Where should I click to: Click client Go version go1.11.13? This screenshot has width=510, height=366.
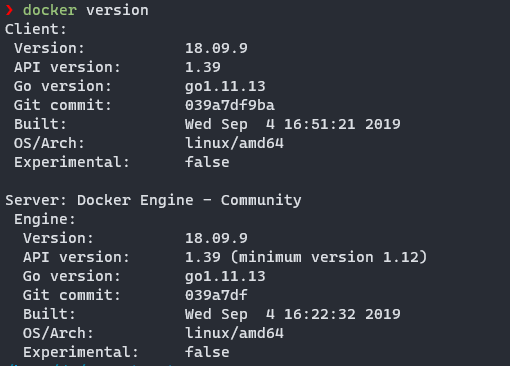(225, 86)
